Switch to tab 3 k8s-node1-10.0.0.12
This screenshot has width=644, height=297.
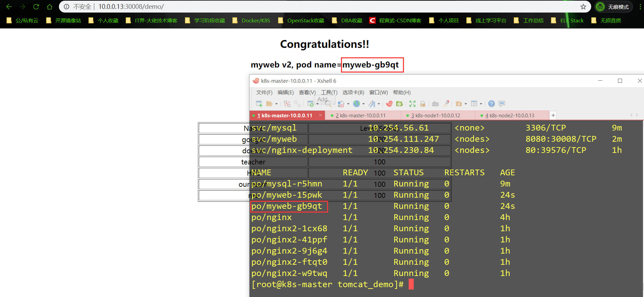tap(438, 116)
